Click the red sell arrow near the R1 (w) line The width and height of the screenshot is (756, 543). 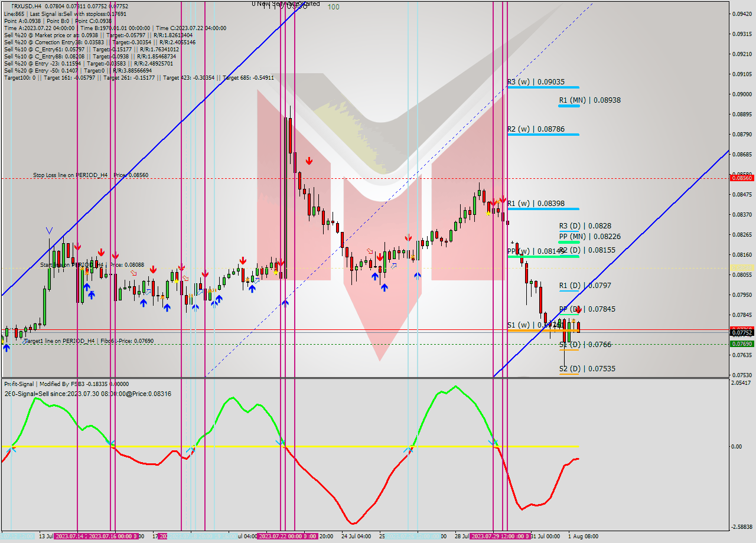[x=503, y=200]
